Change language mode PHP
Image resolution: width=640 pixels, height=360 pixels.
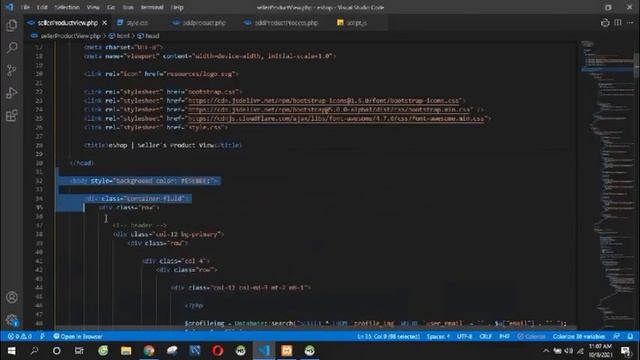tap(504, 336)
